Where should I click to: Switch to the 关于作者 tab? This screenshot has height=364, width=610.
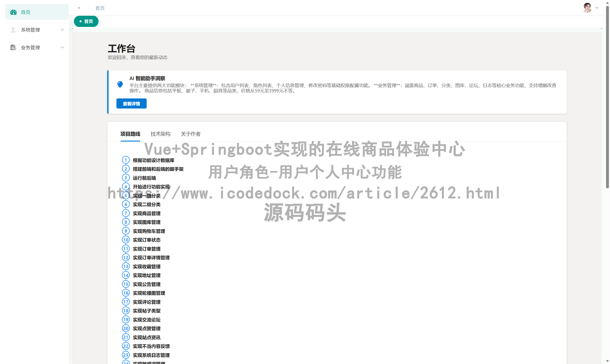191,134
